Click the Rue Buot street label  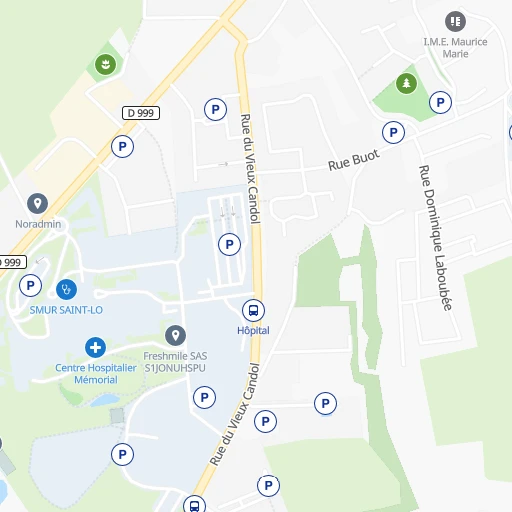tap(354, 160)
